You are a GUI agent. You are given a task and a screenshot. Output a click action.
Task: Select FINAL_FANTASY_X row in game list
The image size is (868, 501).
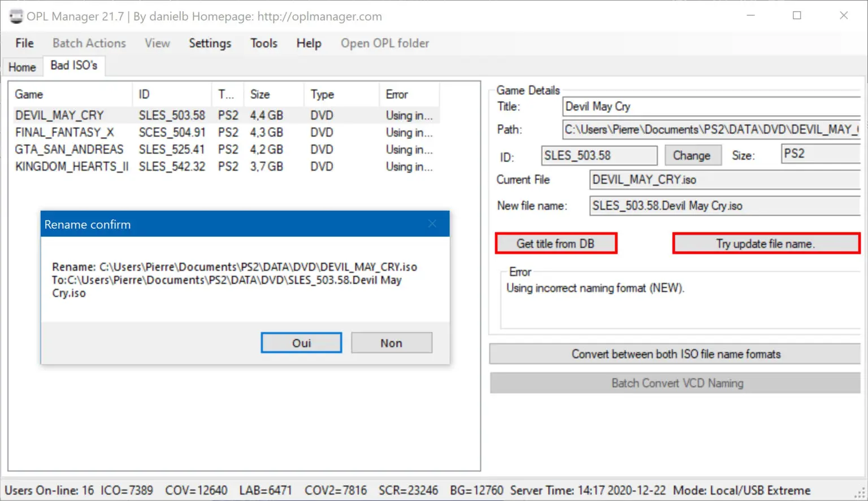coord(64,133)
